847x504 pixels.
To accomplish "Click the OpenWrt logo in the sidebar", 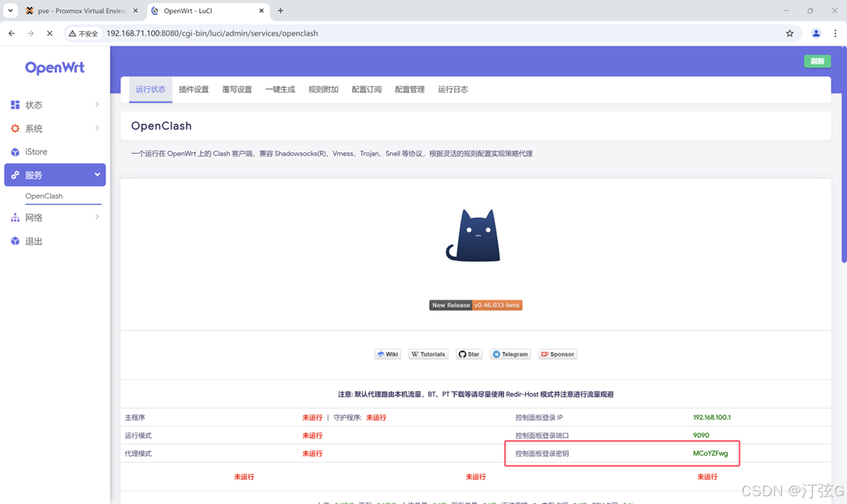I will 54,68.
